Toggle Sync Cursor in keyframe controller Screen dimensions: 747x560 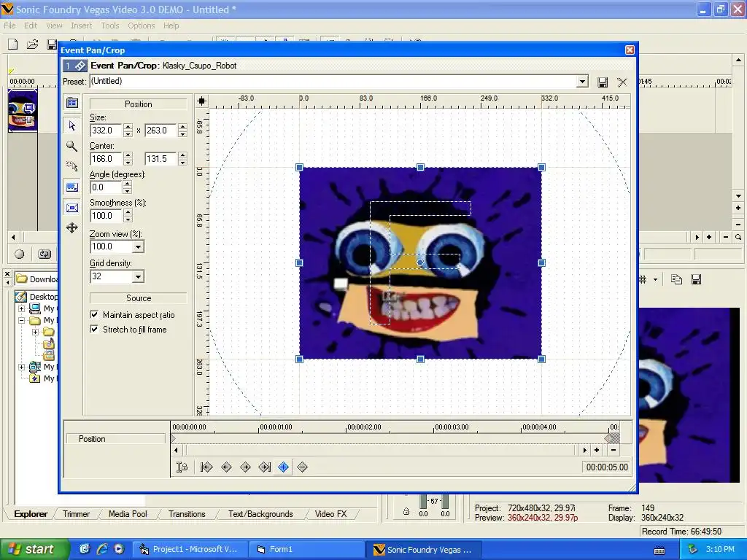point(182,467)
